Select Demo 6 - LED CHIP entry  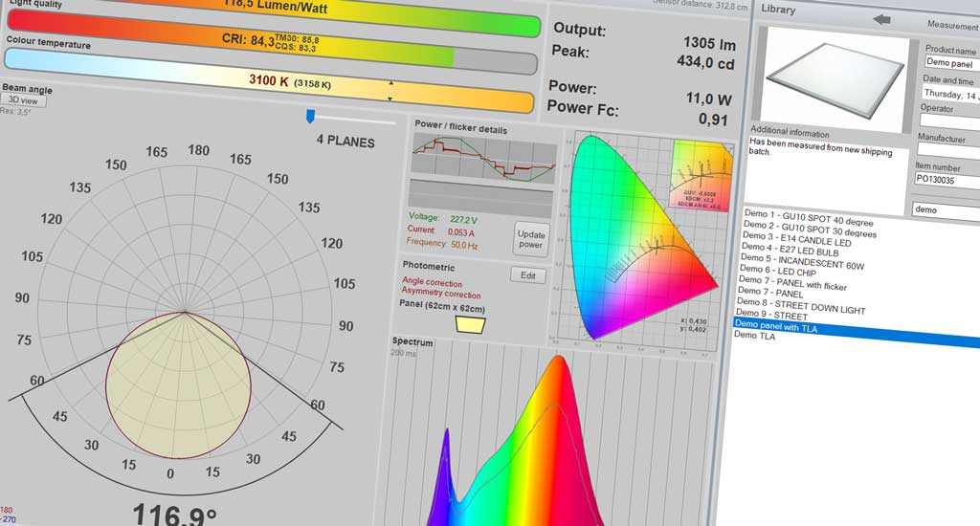777,271
